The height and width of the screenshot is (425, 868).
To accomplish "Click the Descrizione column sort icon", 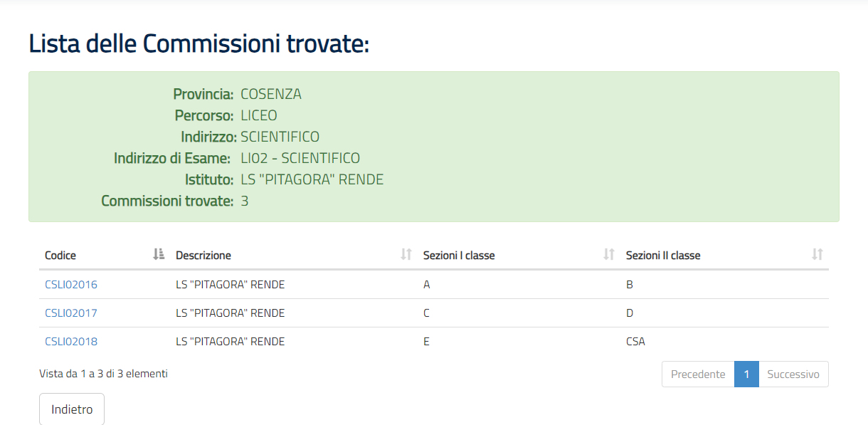I will click(x=406, y=254).
